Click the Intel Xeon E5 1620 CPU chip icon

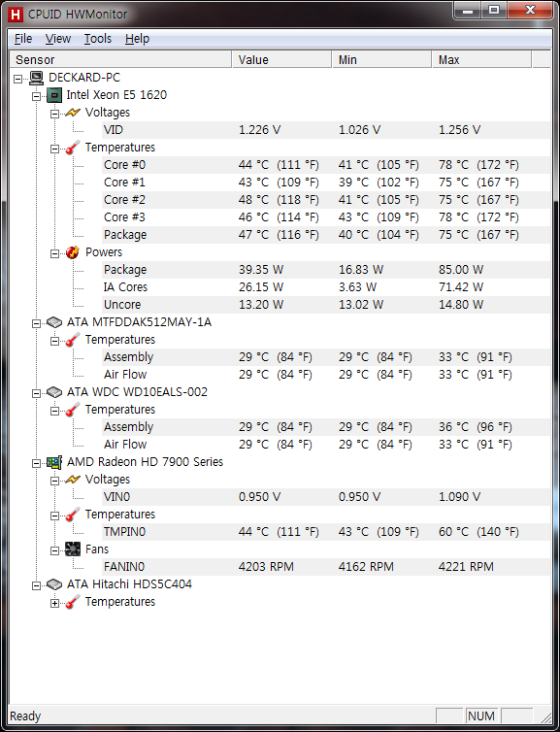point(54,95)
